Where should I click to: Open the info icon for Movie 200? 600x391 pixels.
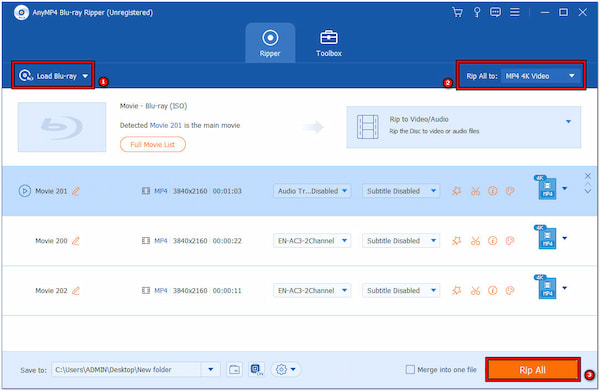pos(492,240)
